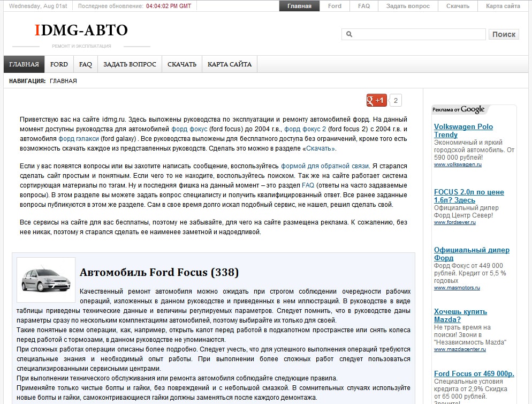The width and height of the screenshot is (532, 404).
Task: Select ГЛАВНАЯ tab in main navigation
Action: [24, 64]
